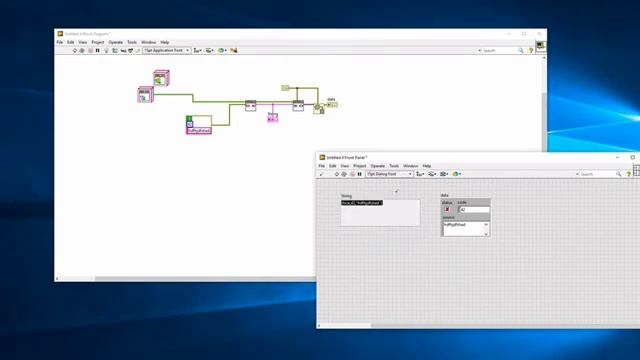The height and width of the screenshot is (360, 640).
Task: Open File menu in Front Panel window
Action: point(322,166)
